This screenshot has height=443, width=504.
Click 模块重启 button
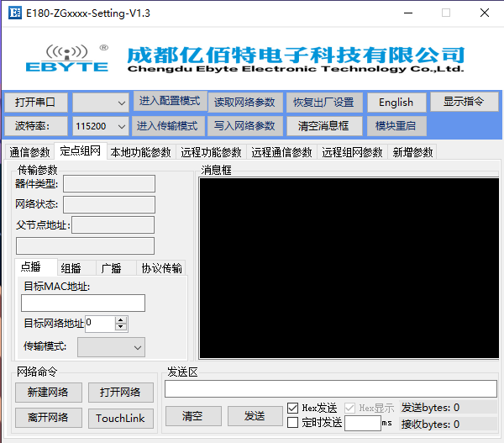click(x=396, y=126)
